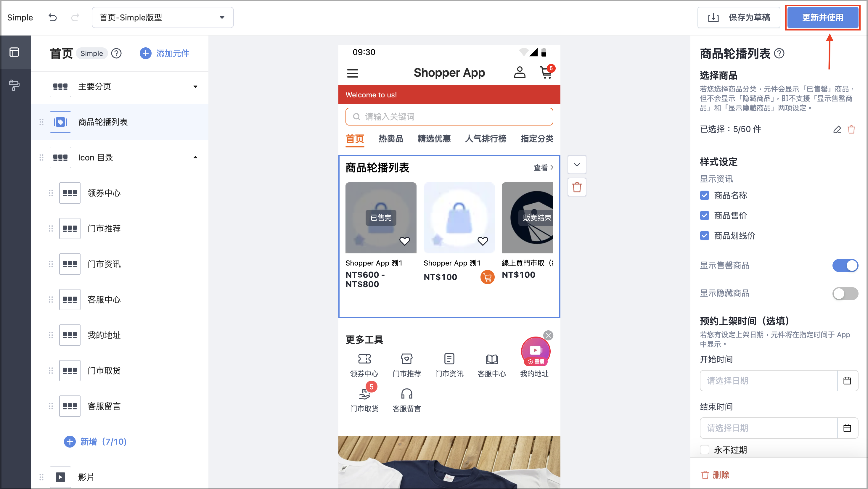868x489 pixels.
Task: Click 更新并使用 button
Action: [822, 17]
